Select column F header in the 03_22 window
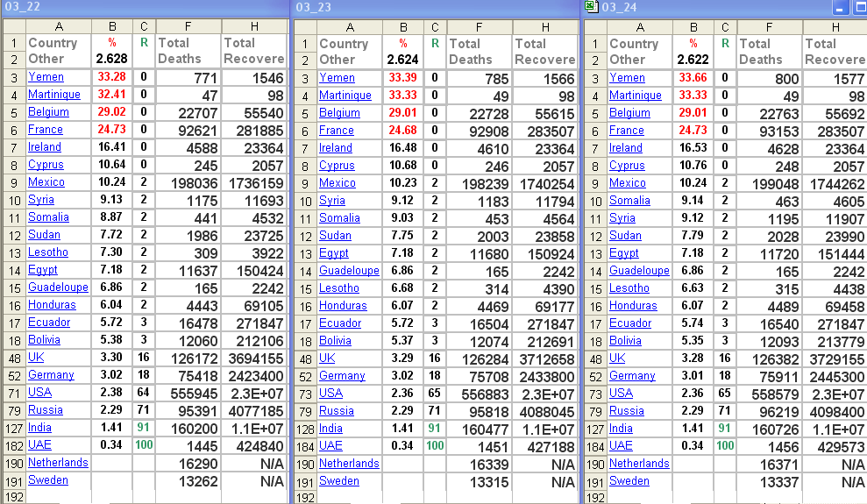The height and width of the screenshot is (504, 867). [188, 26]
